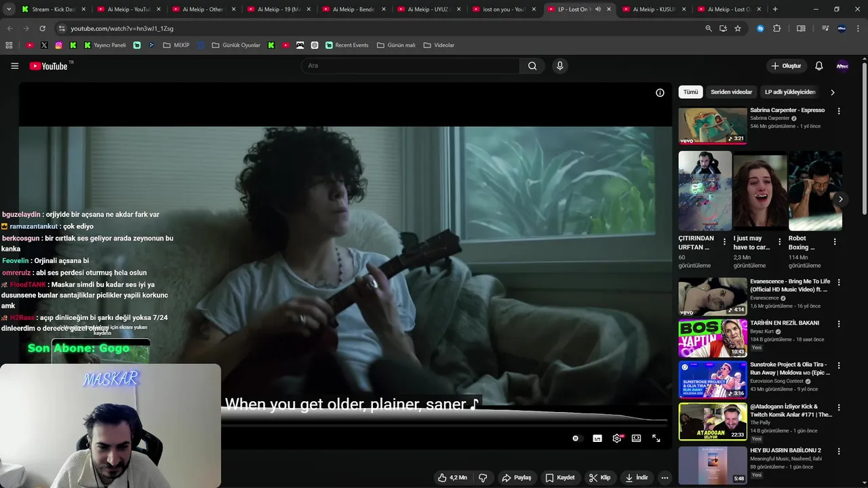This screenshot has height=488, width=868.
Task: Switch to the Stream - Kick Dashboard tab
Action: [53, 9]
